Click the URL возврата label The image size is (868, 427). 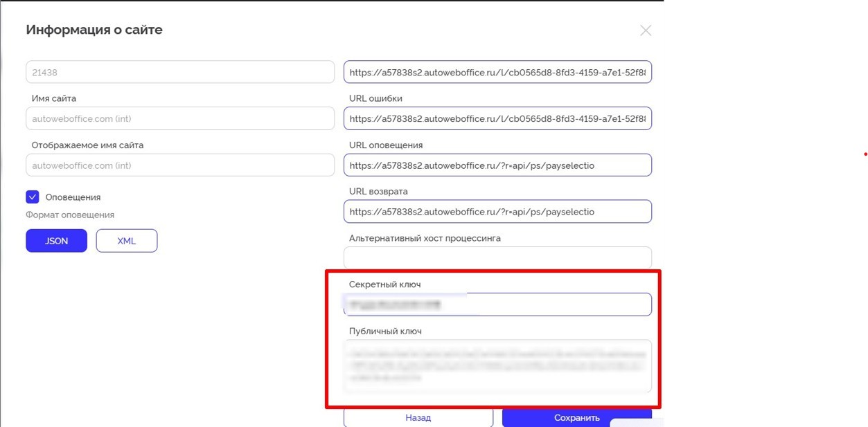(378, 192)
